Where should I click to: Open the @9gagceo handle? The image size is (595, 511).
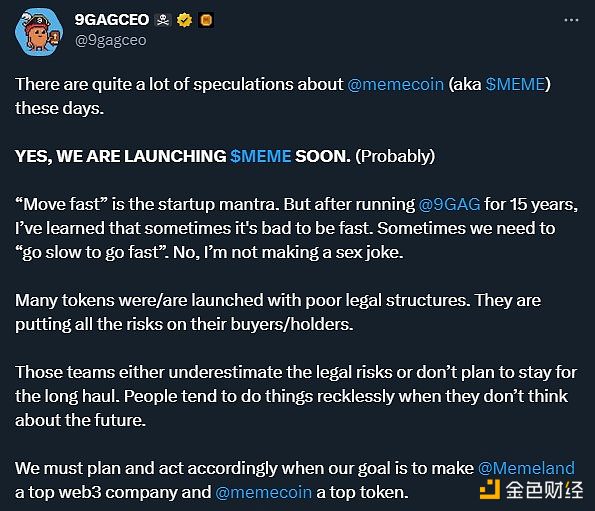[x=110, y=40]
